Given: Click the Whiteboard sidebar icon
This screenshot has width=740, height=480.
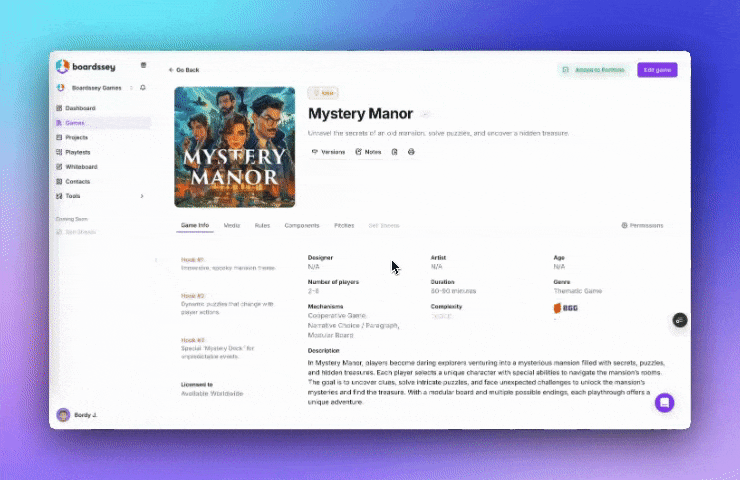Looking at the screenshot, I should click(59, 167).
